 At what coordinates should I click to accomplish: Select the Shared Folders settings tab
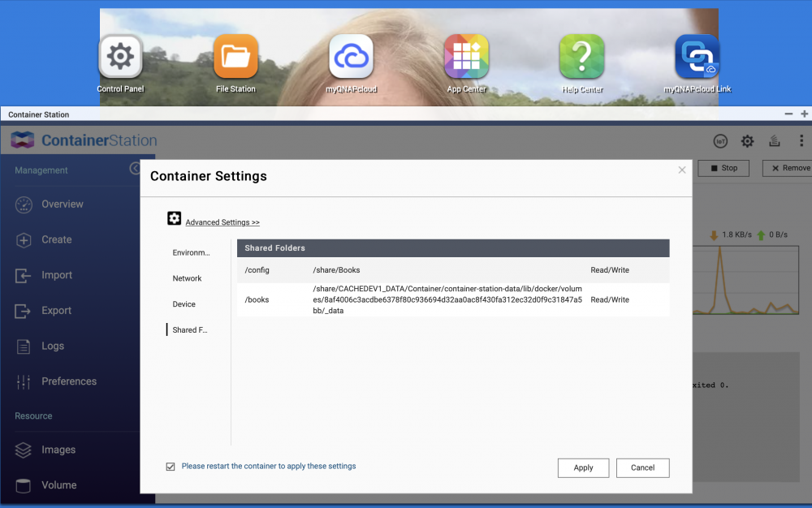click(189, 330)
